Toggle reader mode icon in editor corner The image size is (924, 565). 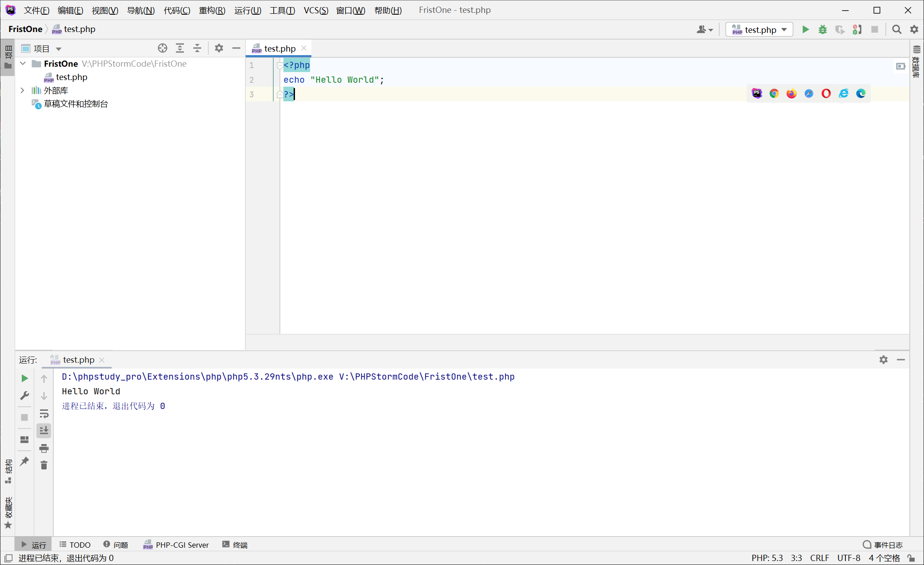[x=900, y=66]
